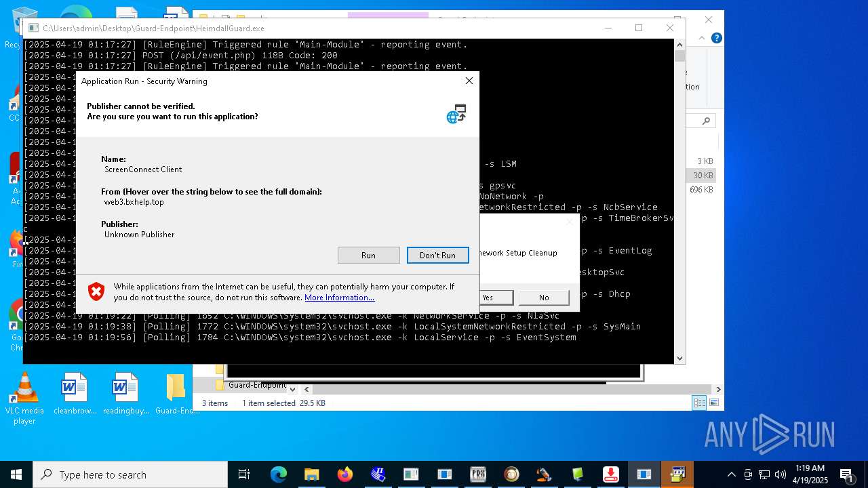Click the Explorer navigation pane down chevron
The height and width of the screenshot is (488, 868).
[292, 389]
